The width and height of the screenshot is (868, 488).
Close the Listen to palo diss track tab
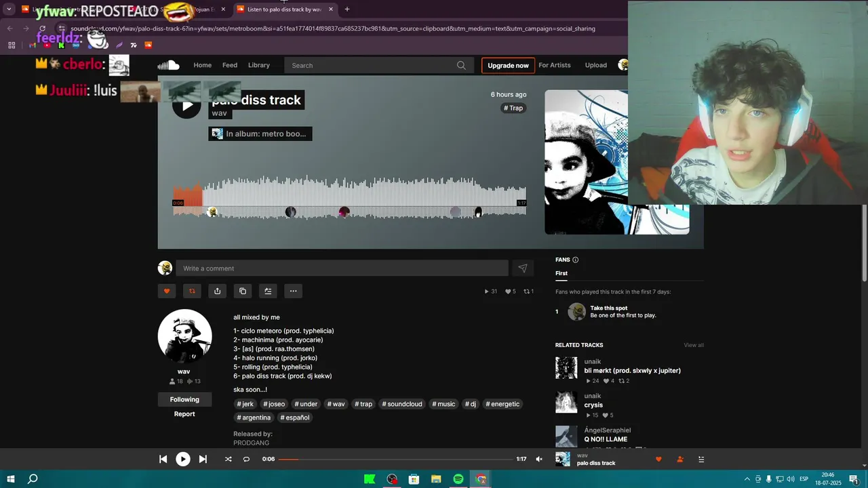point(331,9)
